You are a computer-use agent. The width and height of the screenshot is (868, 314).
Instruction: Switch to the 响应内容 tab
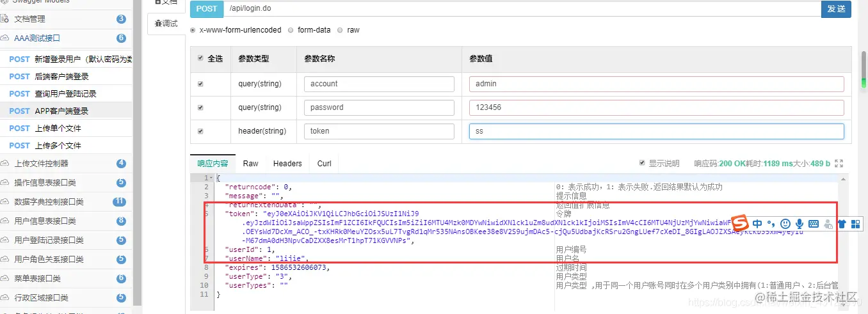click(213, 163)
